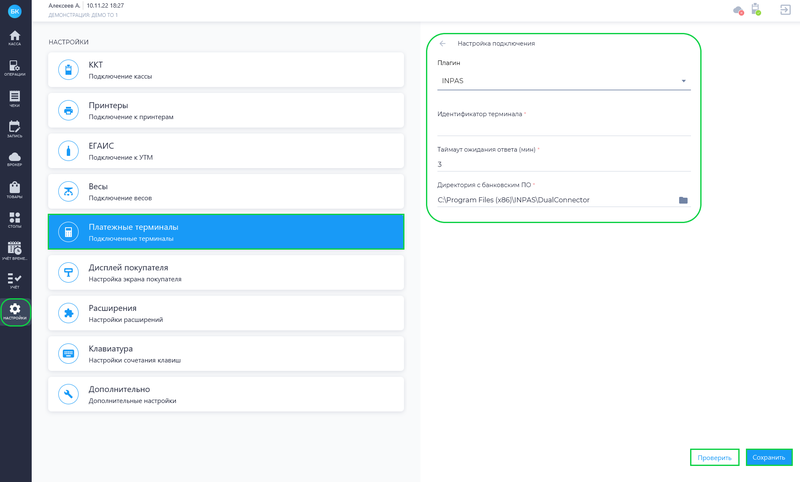Open the Операции sidebar section
Image resolution: width=800 pixels, height=482 pixels.
pyautogui.click(x=15, y=68)
